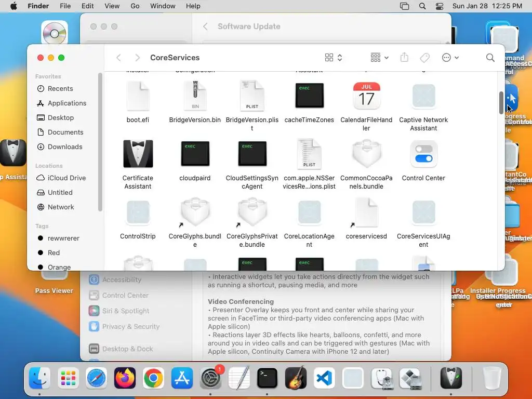Open the ellipsis action menu dropdown
The image size is (532, 399).
(x=450, y=58)
